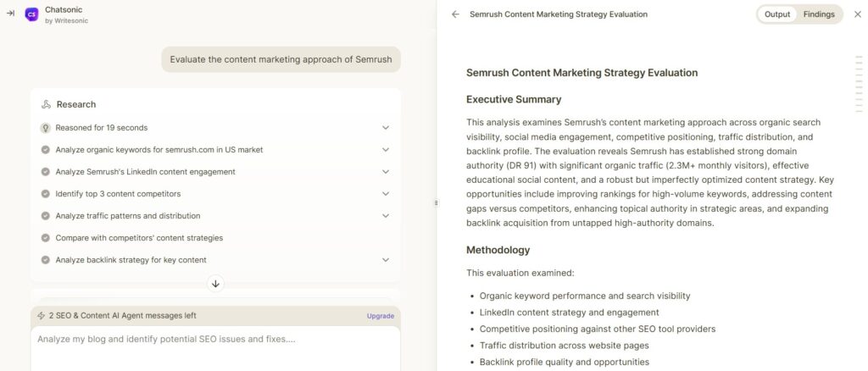Click the Upgrade link

point(381,316)
